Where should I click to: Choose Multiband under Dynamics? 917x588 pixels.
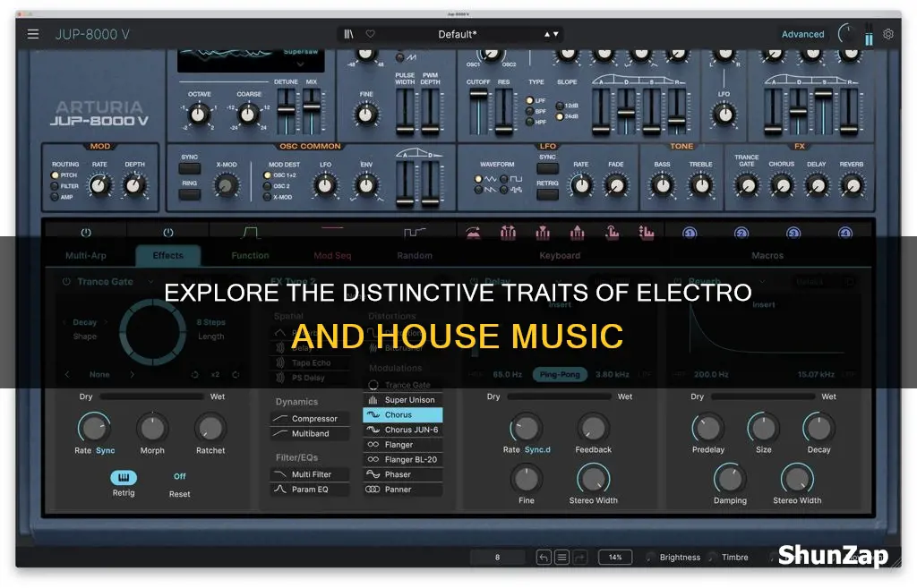tap(310, 434)
